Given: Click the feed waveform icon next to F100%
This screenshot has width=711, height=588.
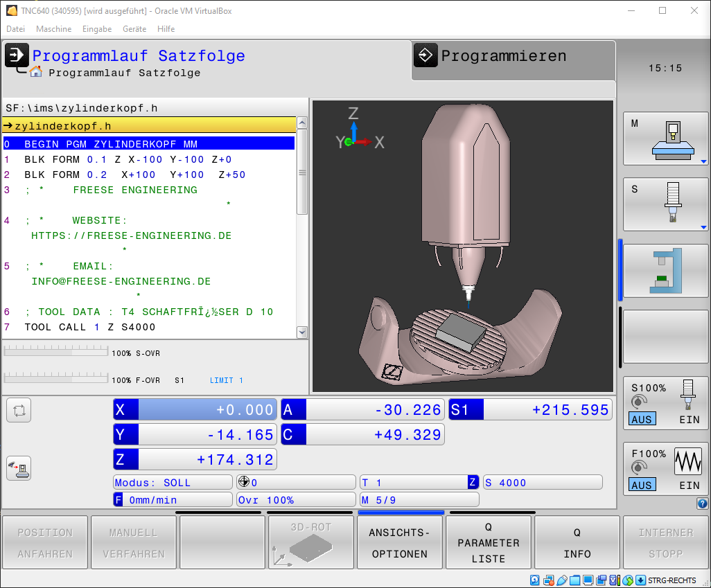Looking at the screenshot, I should [x=688, y=461].
